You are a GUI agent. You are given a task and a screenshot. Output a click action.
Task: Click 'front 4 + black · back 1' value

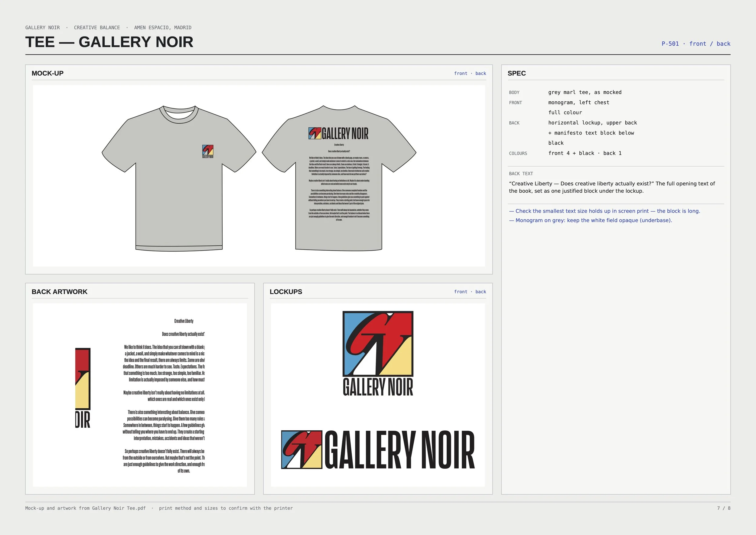[x=585, y=153]
